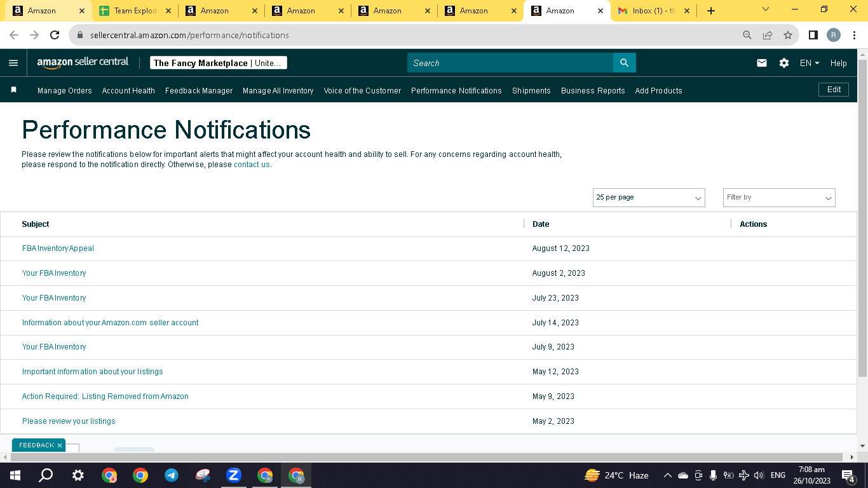Open the Windows Start menu
This screenshot has height=488, width=868.
(x=15, y=475)
